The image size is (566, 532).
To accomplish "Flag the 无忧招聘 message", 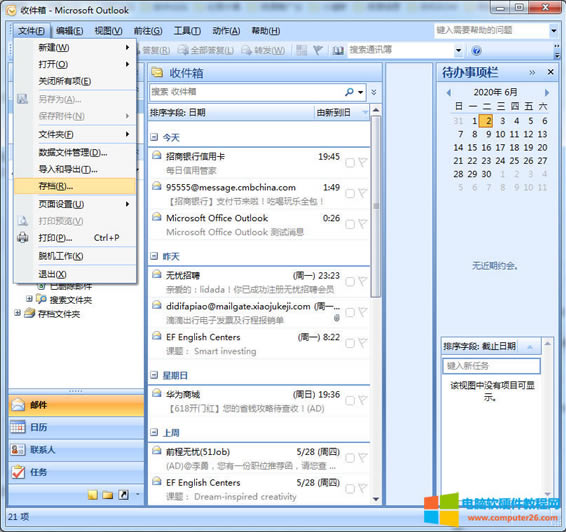I will coord(362,282).
